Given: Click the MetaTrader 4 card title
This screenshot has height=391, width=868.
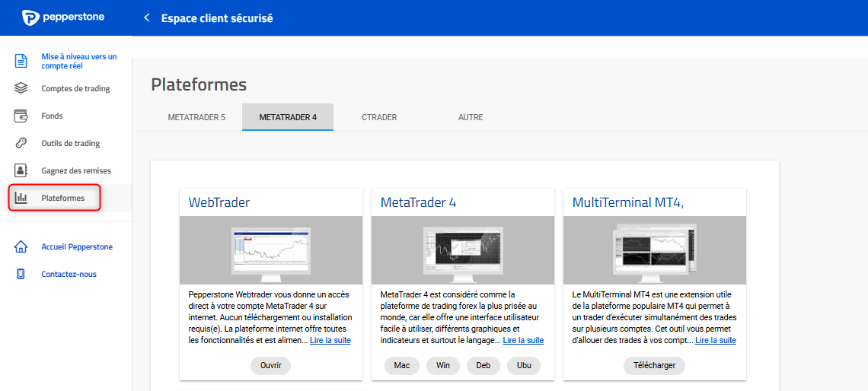Looking at the screenshot, I should [418, 202].
